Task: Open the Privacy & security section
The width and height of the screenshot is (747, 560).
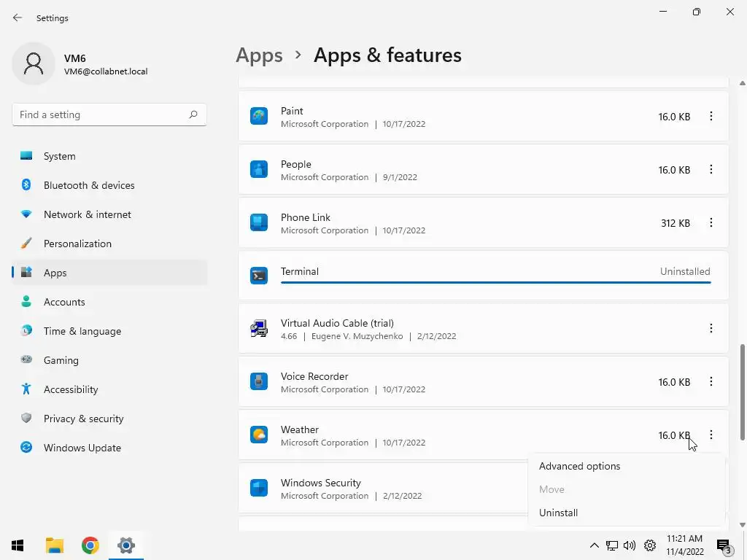Action: (x=83, y=419)
